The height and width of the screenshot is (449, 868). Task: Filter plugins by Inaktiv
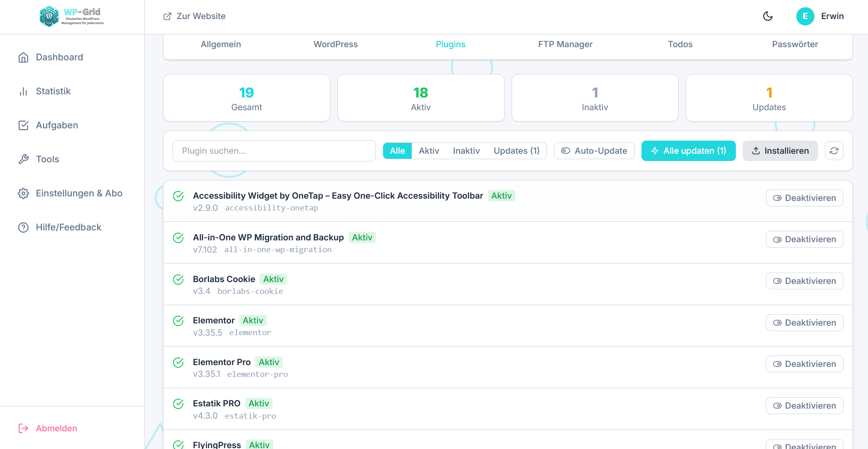[466, 151]
